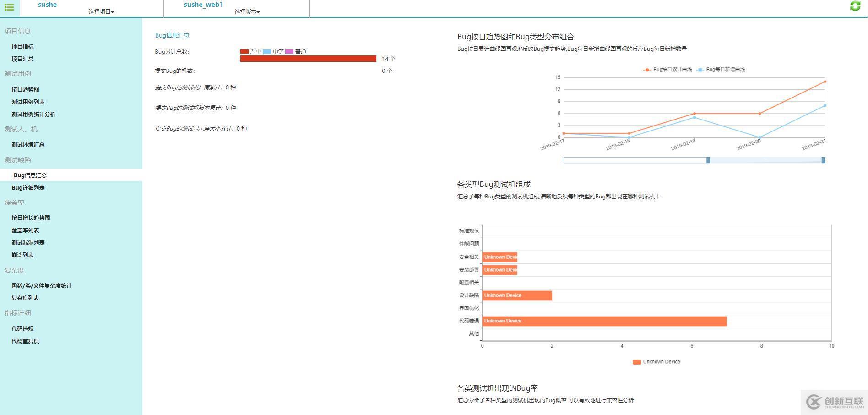Viewport: 868px width, 415px height.
Task: Select 按日趋势图 under 测试用例
Action: [x=25, y=89]
